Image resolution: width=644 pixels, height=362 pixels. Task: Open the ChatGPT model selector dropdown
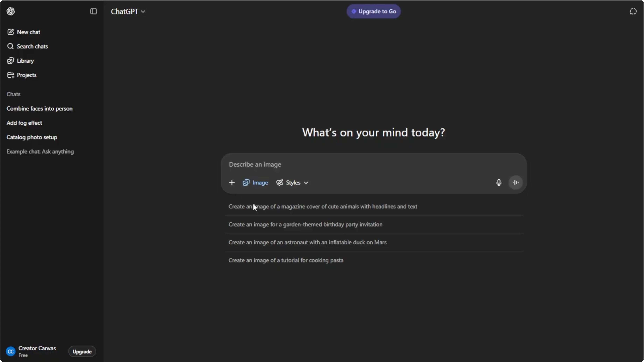(x=128, y=12)
